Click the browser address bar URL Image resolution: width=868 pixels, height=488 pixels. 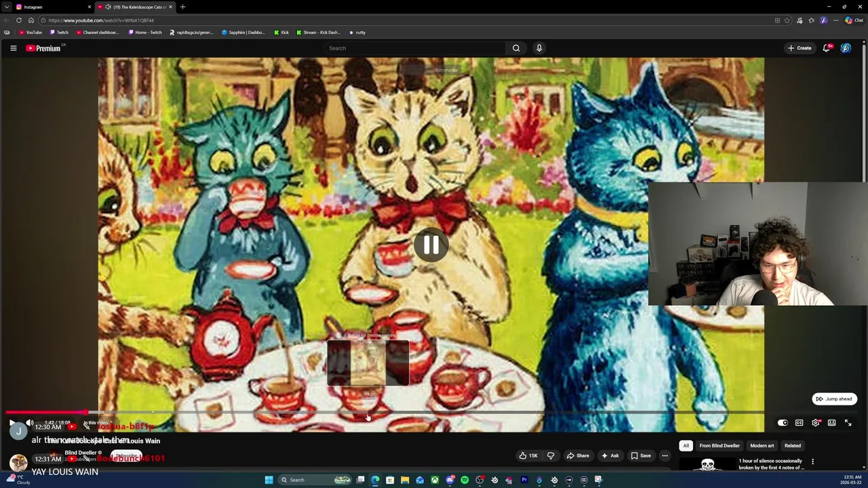[101, 20]
